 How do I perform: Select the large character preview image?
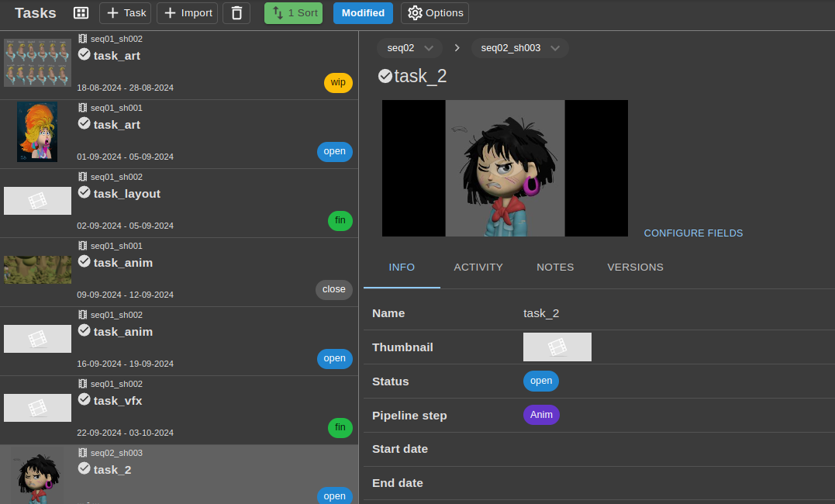coord(505,168)
